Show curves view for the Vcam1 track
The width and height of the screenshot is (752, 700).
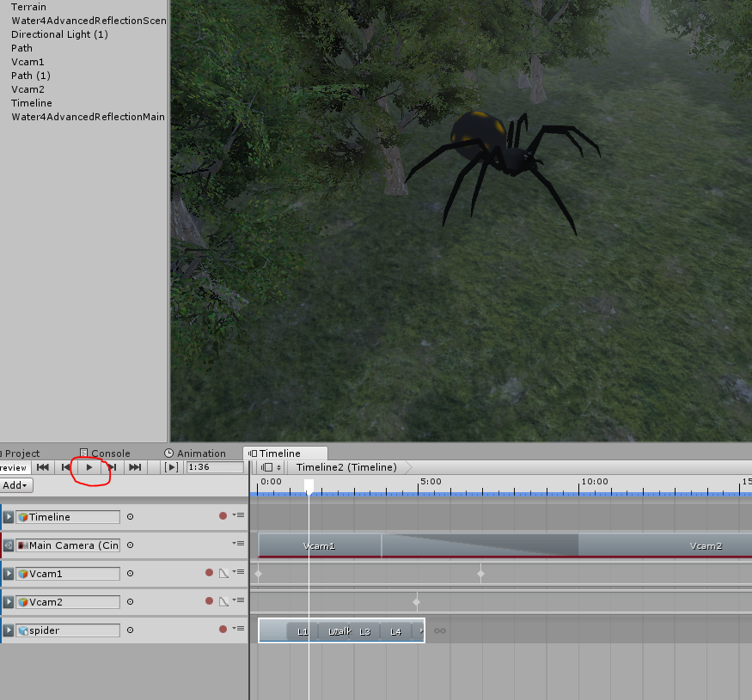(x=223, y=574)
